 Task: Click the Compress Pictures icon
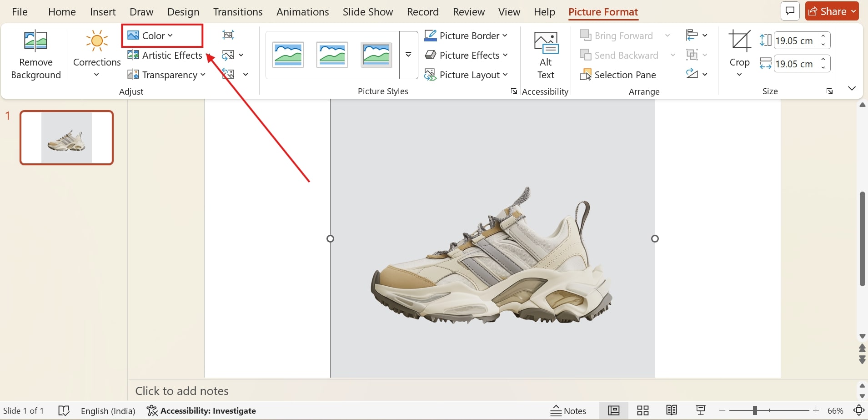click(x=228, y=35)
